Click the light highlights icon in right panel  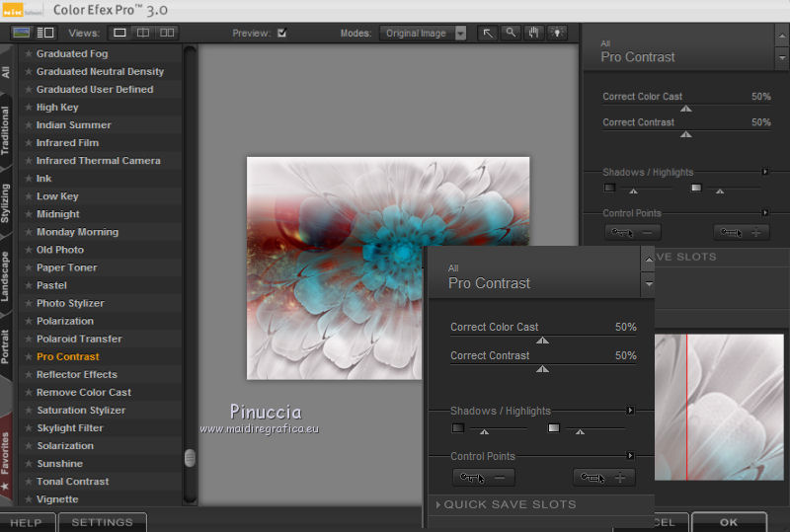[696, 188]
